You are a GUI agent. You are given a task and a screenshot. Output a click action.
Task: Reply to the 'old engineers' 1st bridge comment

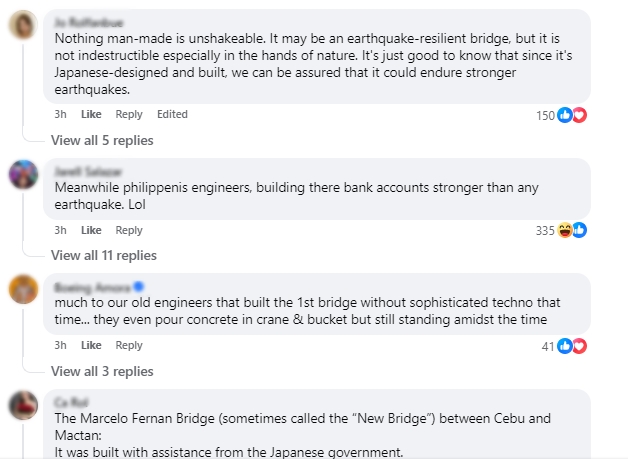[x=129, y=346]
